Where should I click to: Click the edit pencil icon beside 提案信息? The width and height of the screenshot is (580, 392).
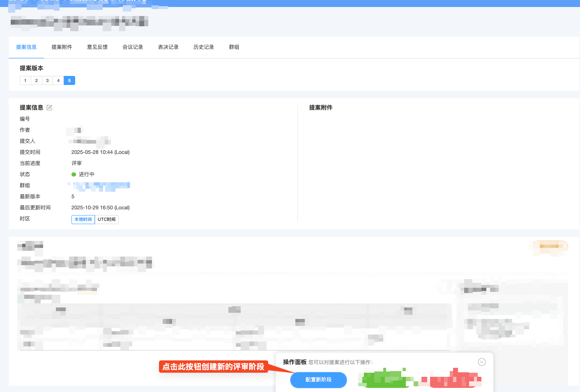click(49, 107)
